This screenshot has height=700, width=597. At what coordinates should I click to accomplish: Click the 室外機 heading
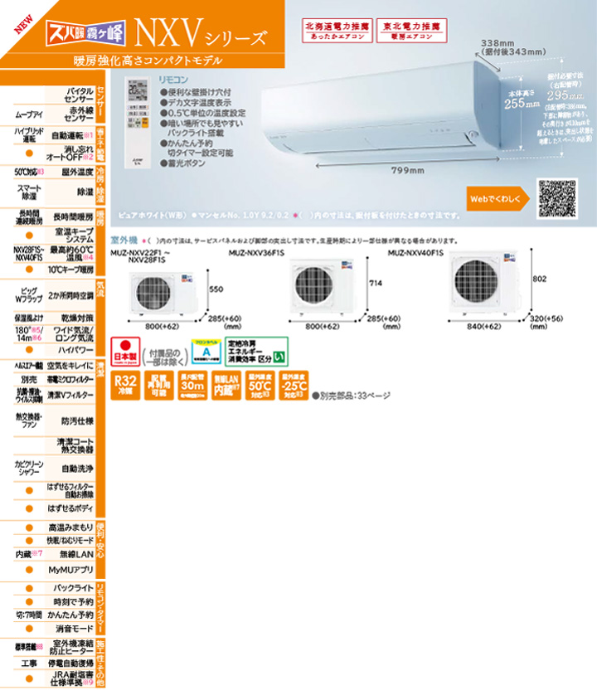point(124,241)
